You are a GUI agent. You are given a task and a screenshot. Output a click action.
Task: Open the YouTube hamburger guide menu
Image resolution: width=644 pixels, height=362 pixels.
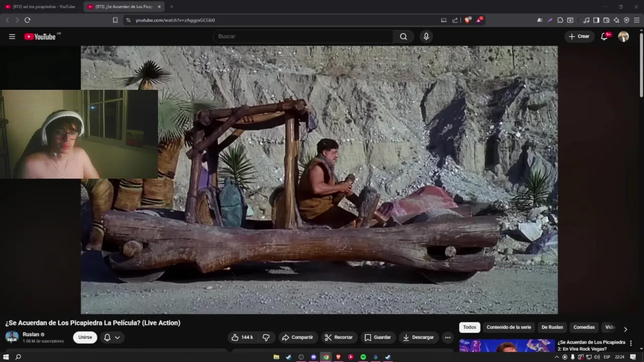click(12, 36)
